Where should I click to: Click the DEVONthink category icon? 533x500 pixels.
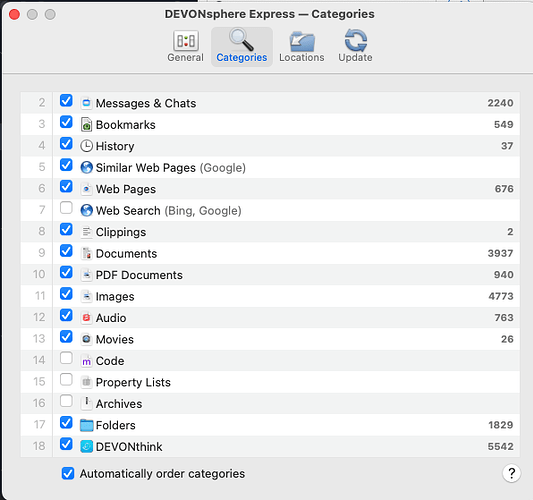[x=86, y=446]
